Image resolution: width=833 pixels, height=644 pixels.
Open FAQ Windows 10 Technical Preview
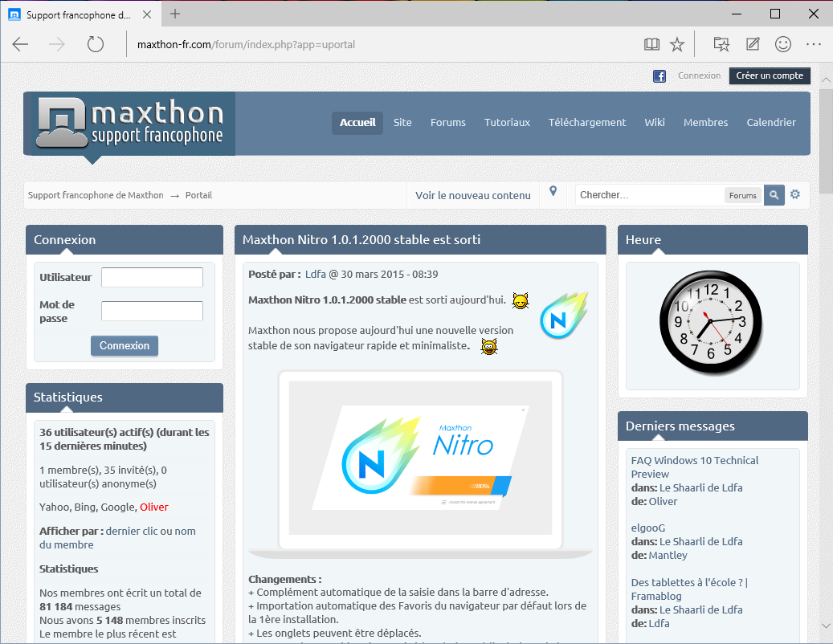694,467
